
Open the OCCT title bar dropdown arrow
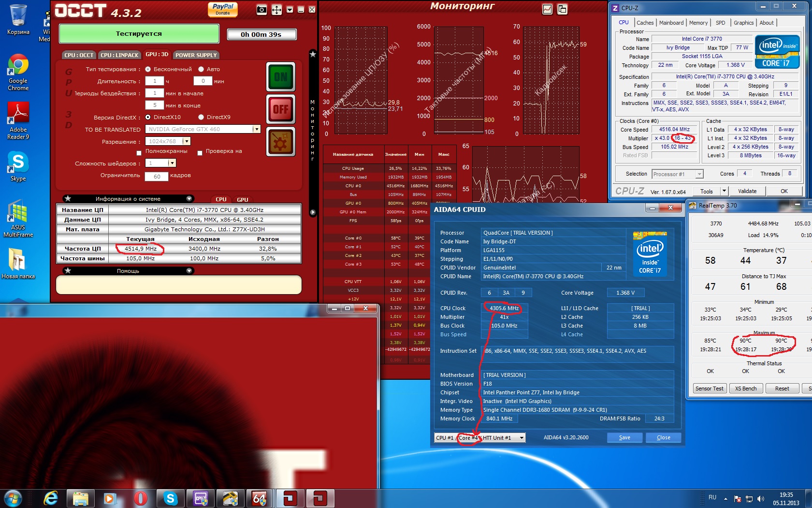290,10
